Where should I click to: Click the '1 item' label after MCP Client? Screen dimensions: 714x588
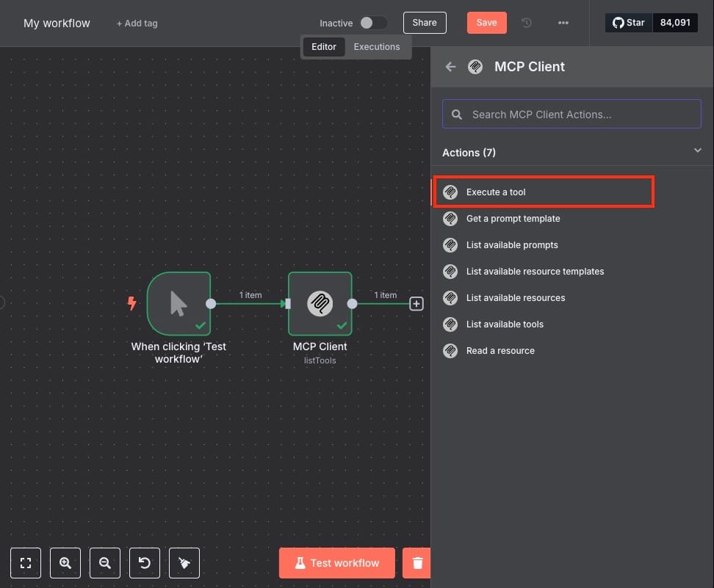pos(385,295)
